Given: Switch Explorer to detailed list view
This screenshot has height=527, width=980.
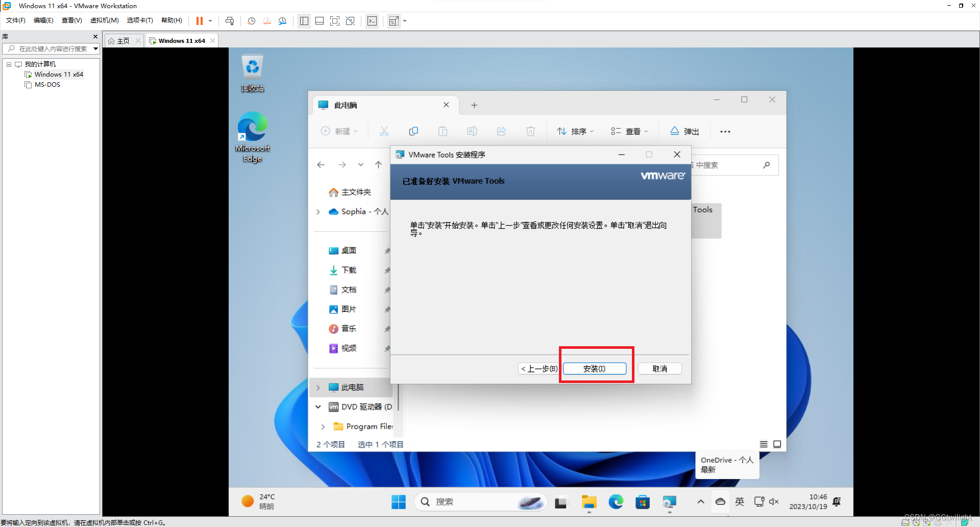Looking at the screenshot, I should pyautogui.click(x=764, y=444).
